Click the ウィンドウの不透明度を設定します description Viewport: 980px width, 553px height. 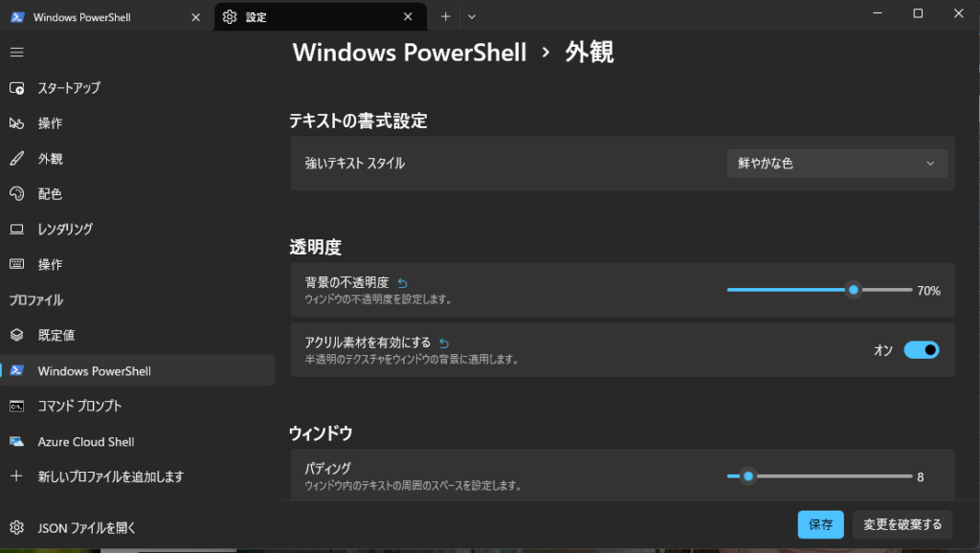378,299
